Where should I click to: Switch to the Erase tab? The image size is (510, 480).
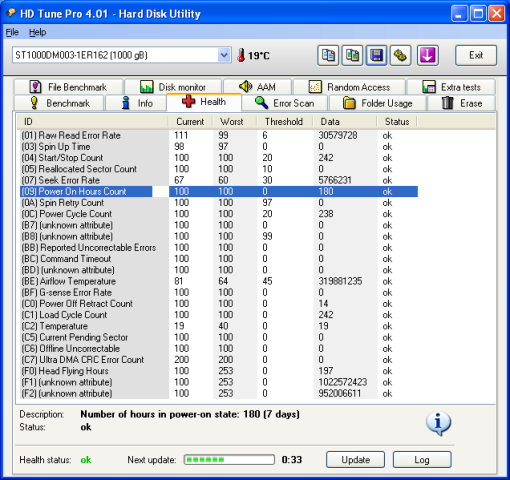(461, 103)
